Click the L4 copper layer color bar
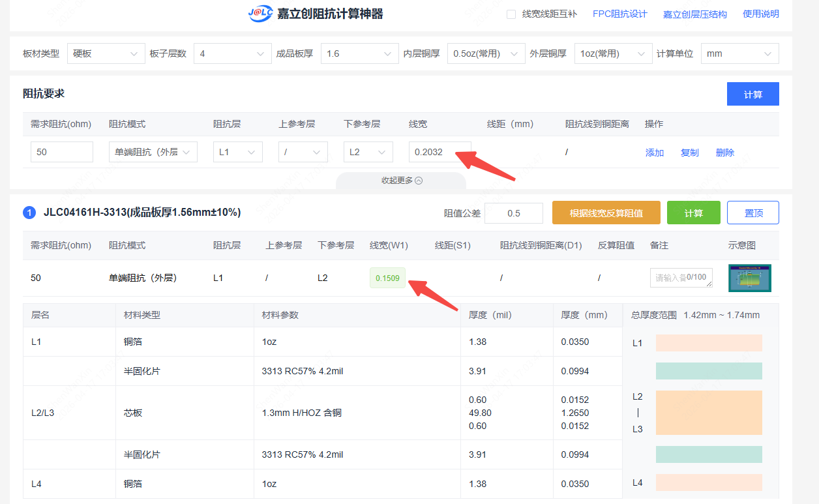 [x=709, y=482]
